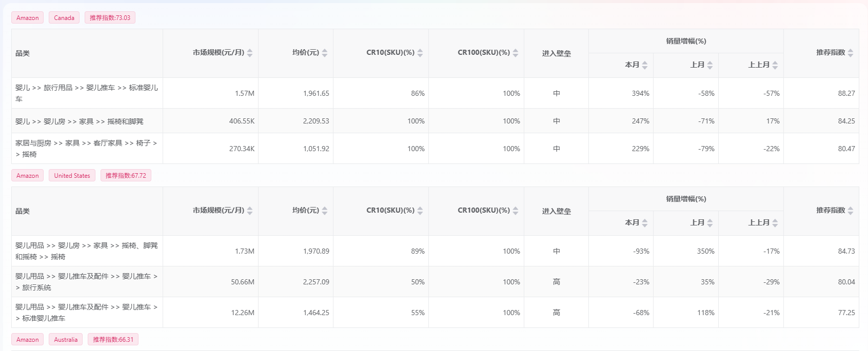
Task: Sort United States table by 市场规模
Action: pos(250,211)
